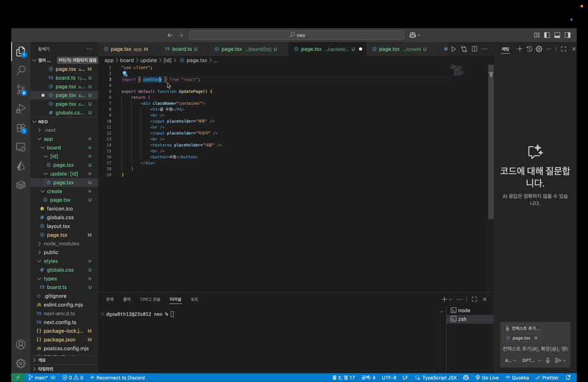This screenshot has width=588, height=382.
Task: Click Reconnect to Discord status item
Action: point(118,378)
